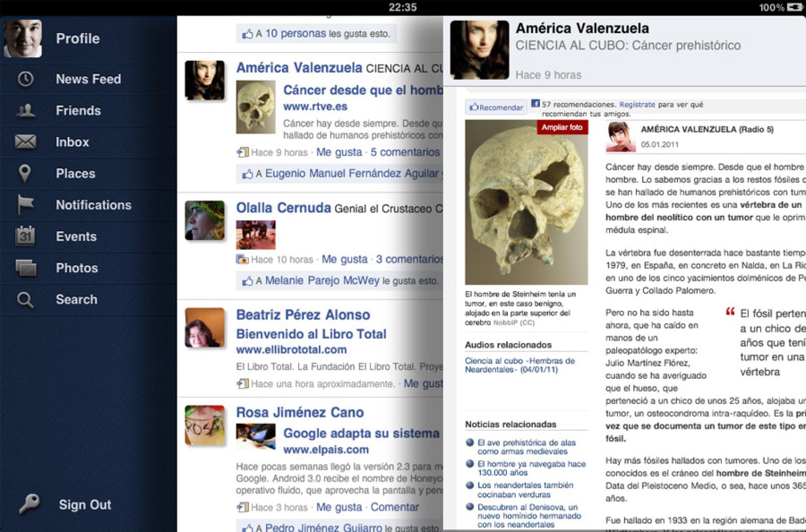Click the Sign Out key icon
This screenshot has width=806, height=532.
point(29,503)
